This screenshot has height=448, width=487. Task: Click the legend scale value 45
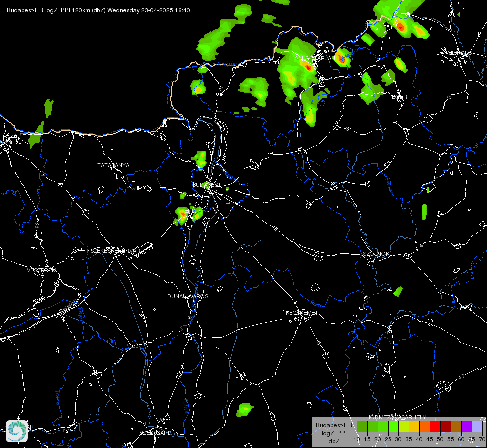[x=430, y=439]
